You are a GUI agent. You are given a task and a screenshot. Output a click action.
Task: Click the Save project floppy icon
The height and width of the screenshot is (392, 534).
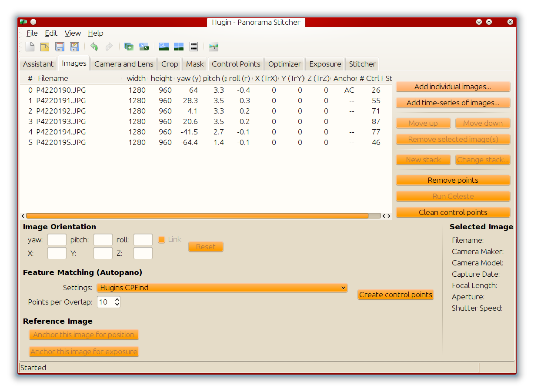pyautogui.click(x=60, y=47)
